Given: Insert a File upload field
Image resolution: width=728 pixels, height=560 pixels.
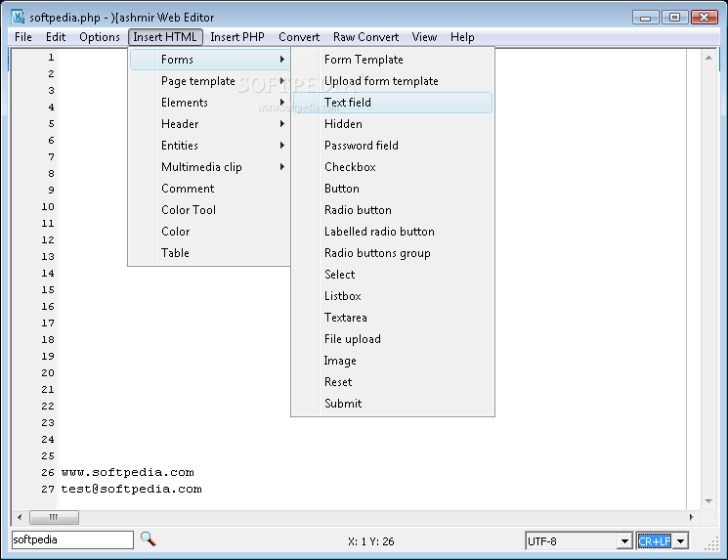Looking at the screenshot, I should tap(393, 338).
